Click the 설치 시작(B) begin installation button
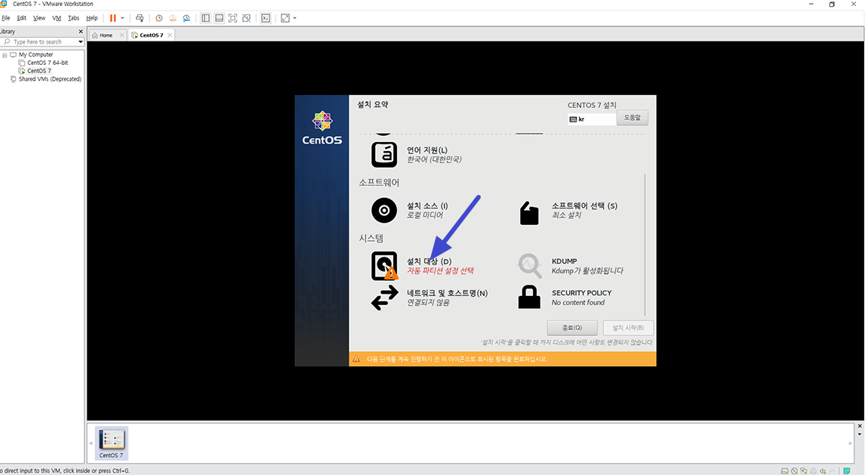 click(x=628, y=328)
